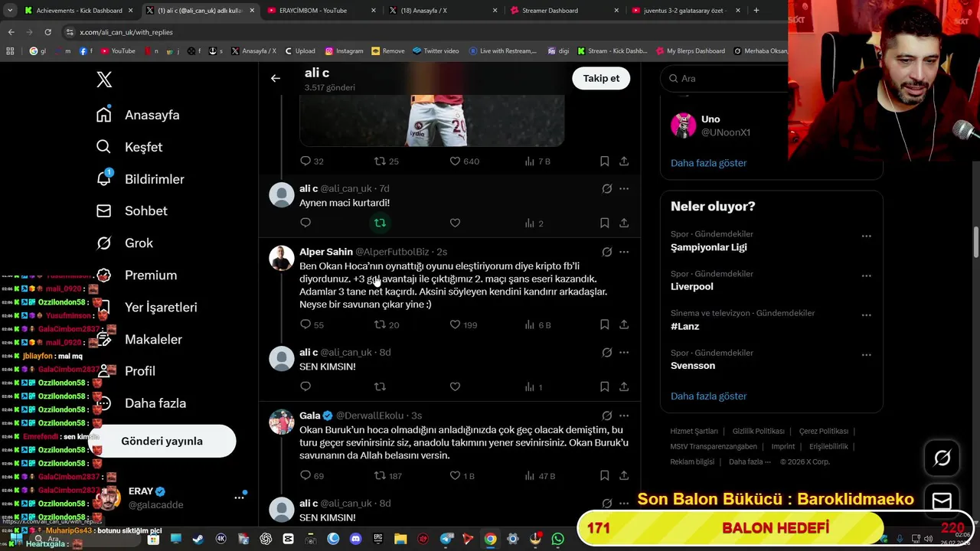Image resolution: width=980 pixels, height=551 pixels.
Task: Click Daha fazla in the footer links
Action: (x=750, y=461)
